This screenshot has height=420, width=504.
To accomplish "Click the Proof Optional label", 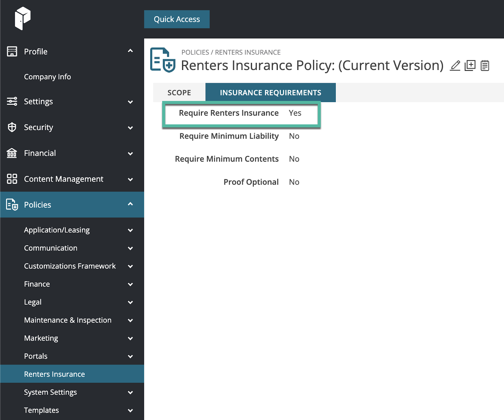I will coord(251,182).
